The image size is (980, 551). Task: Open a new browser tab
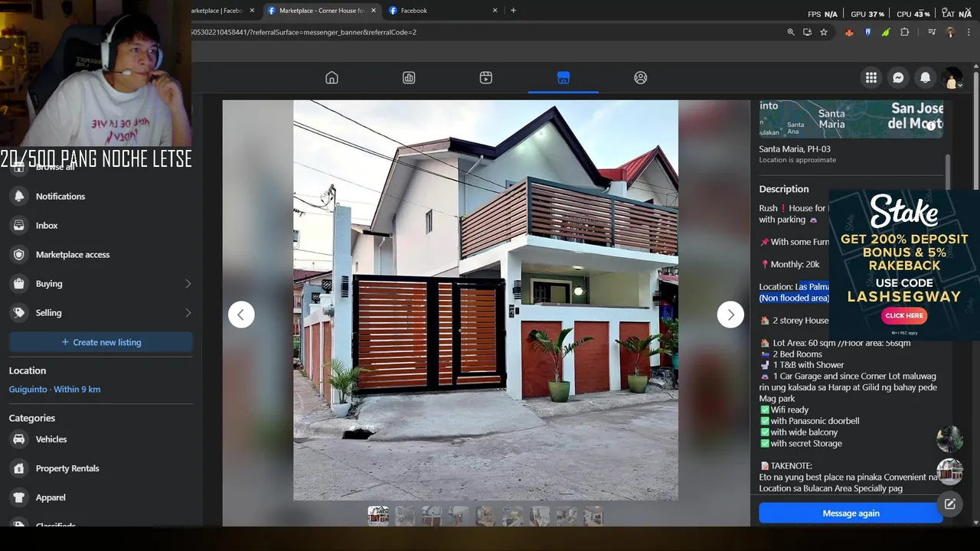513,11
